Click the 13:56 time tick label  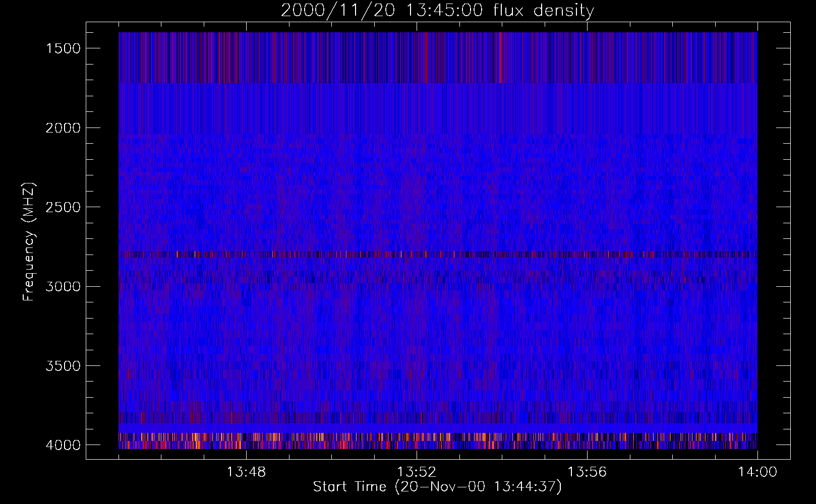(587, 472)
